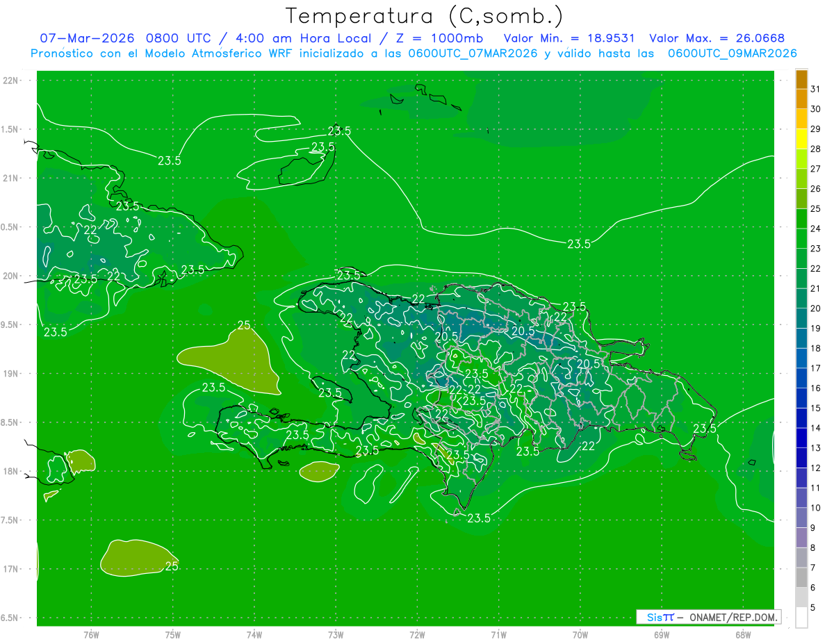Click the '26' legend value label
Screen dimensions: 834x644
click(x=815, y=189)
